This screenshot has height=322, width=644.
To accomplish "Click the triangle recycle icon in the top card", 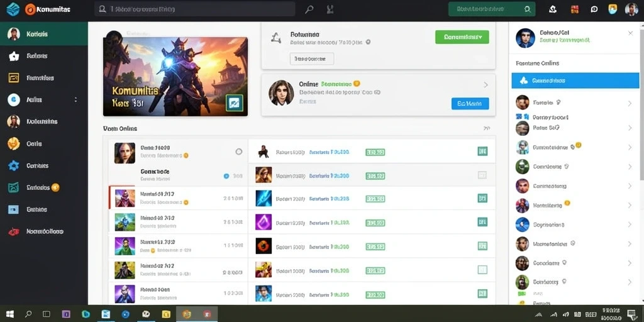I will tap(275, 38).
